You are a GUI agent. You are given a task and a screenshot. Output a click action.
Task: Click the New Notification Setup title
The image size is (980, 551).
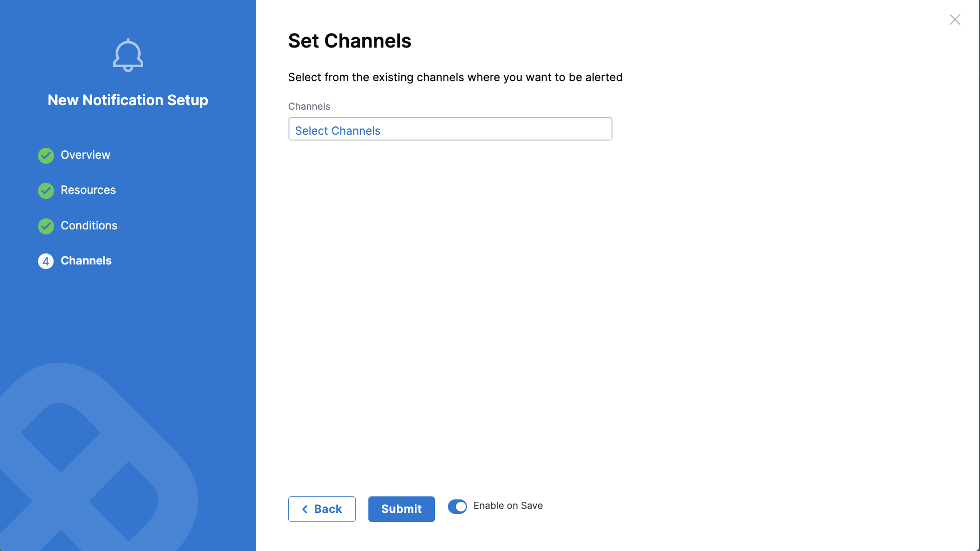click(128, 100)
